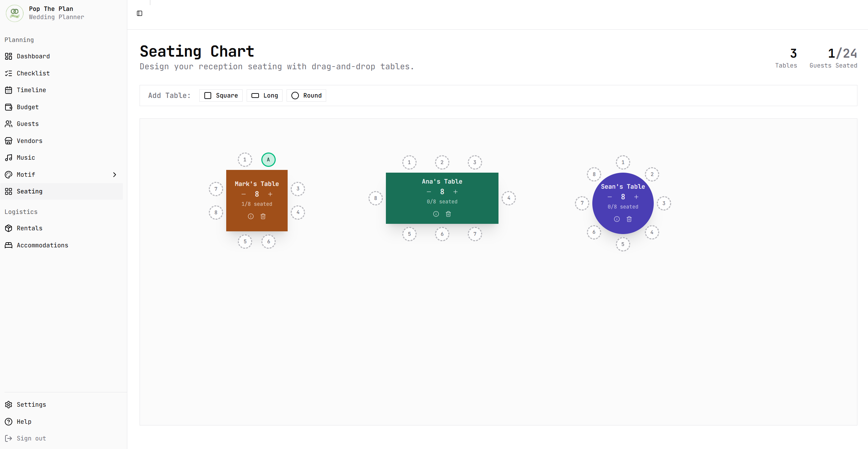Click the Pop The Plan logo
Screen dimensions: 868x449
pos(15,13)
